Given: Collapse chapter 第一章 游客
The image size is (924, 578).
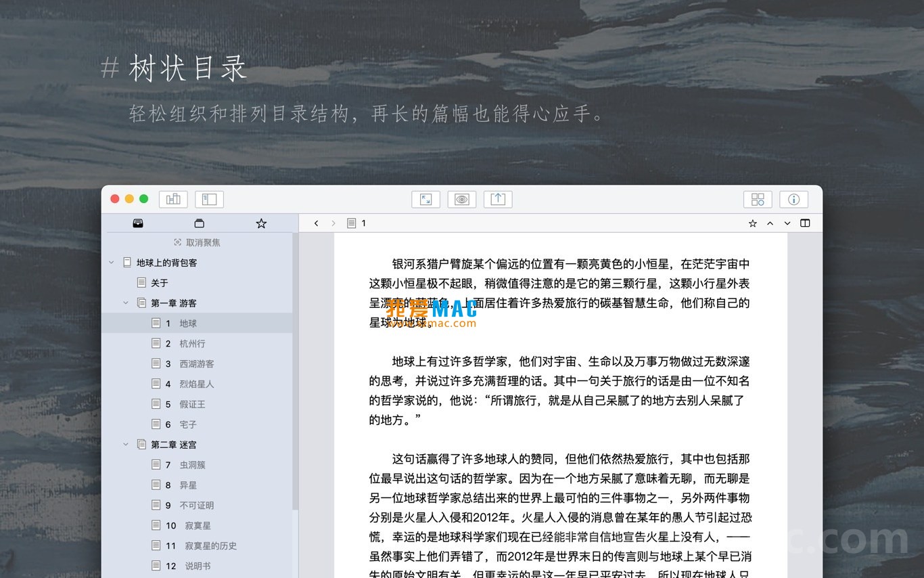Looking at the screenshot, I should [x=126, y=303].
